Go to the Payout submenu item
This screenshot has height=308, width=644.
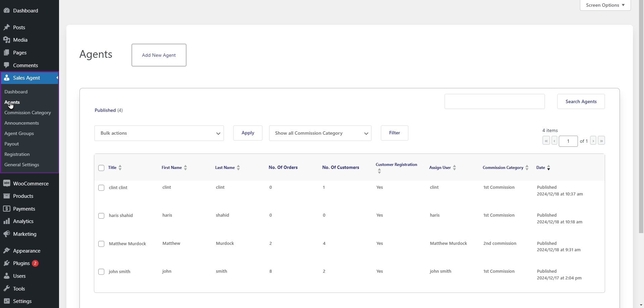tap(11, 144)
